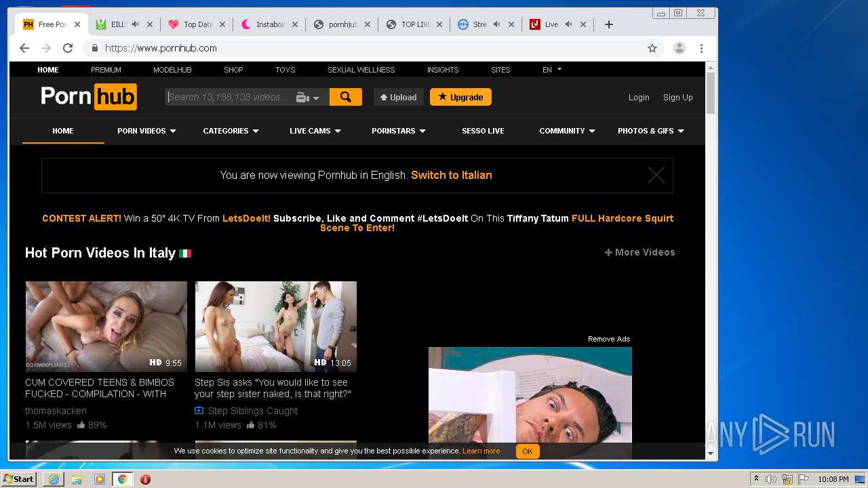
Task: Mute audio on the Live tab
Action: click(x=569, y=24)
